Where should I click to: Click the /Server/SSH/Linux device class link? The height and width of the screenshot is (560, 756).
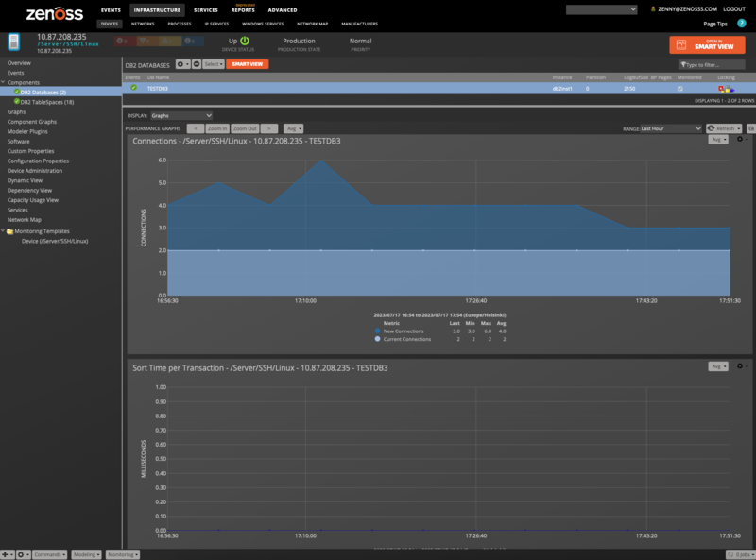tap(68, 43)
